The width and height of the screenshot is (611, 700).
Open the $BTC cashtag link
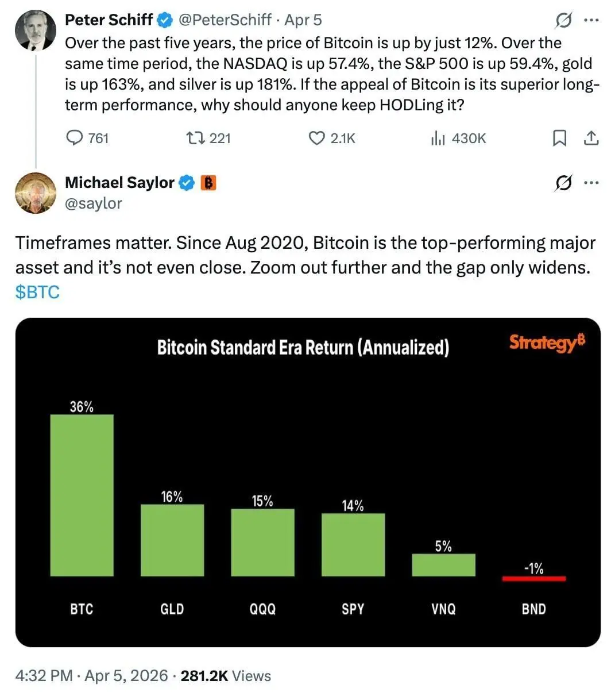point(37,292)
